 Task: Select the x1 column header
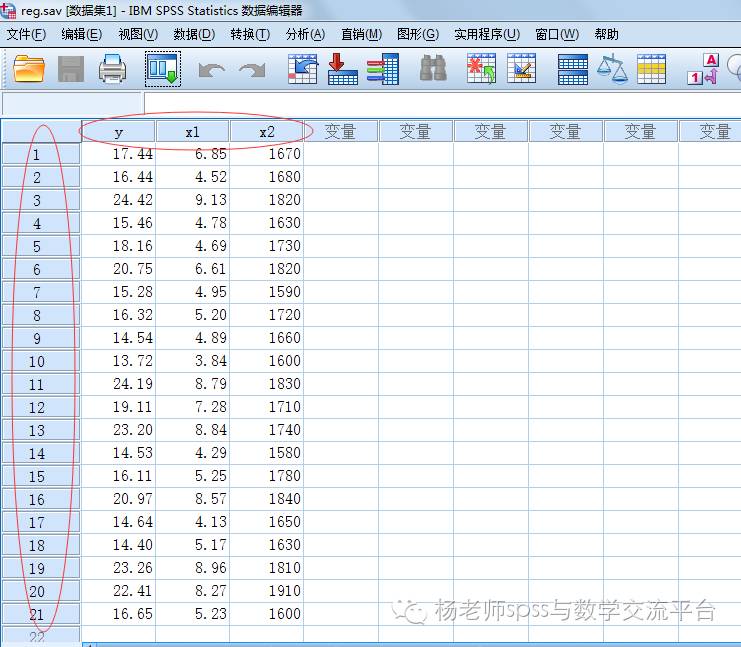tap(193, 131)
